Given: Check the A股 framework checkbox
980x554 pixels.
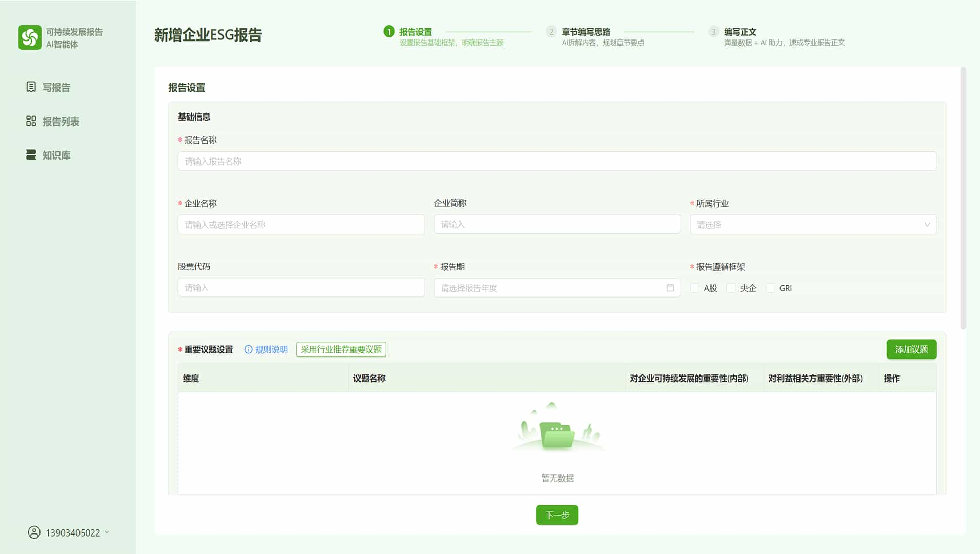Looking at the screenshot, I should tap(695, 288).
